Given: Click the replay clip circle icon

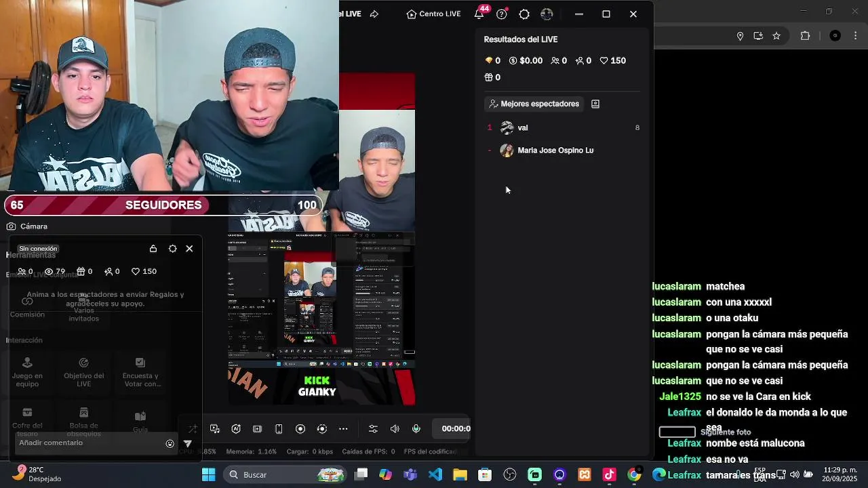Looking at the screenshot, I should (322, 428).
